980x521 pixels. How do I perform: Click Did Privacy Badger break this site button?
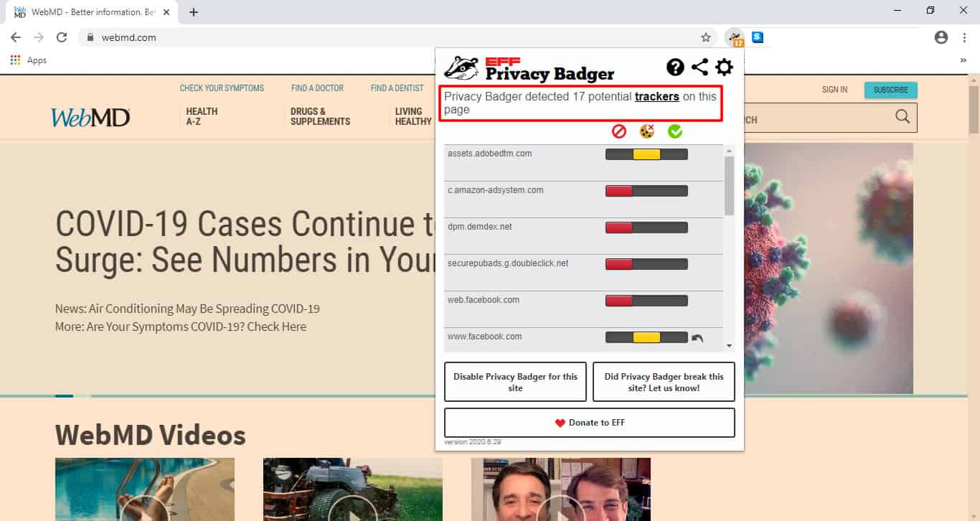[664, 382]
